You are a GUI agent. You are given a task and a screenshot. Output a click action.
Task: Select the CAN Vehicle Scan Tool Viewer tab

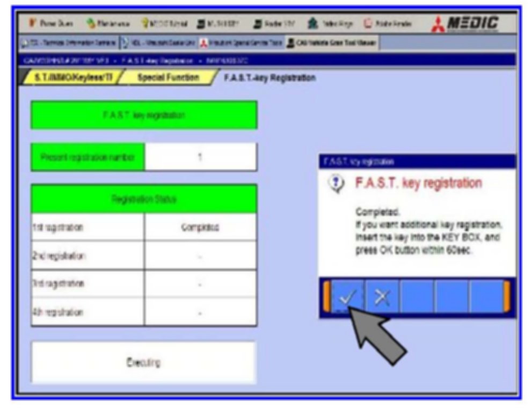point(332,42)
